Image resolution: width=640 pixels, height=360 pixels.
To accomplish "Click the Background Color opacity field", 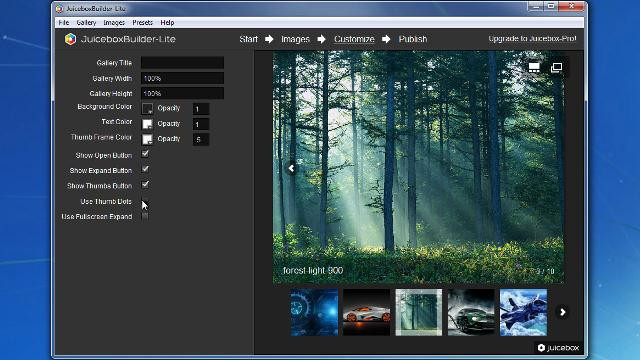I will [x=201, y=109].
